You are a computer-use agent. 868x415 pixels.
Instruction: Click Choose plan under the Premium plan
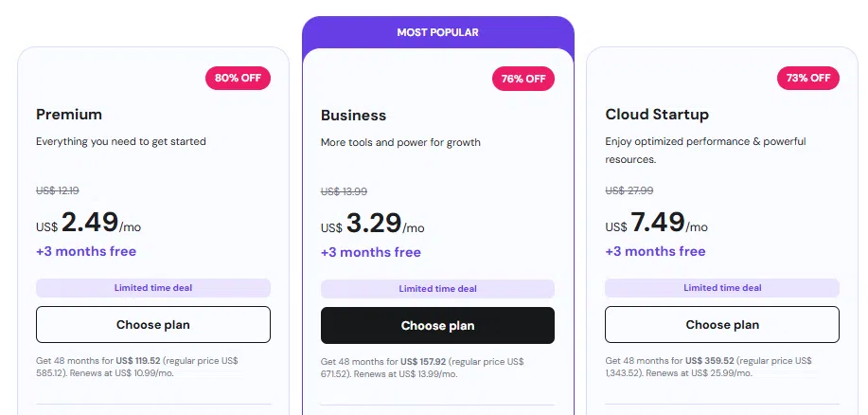click(152, 324)
